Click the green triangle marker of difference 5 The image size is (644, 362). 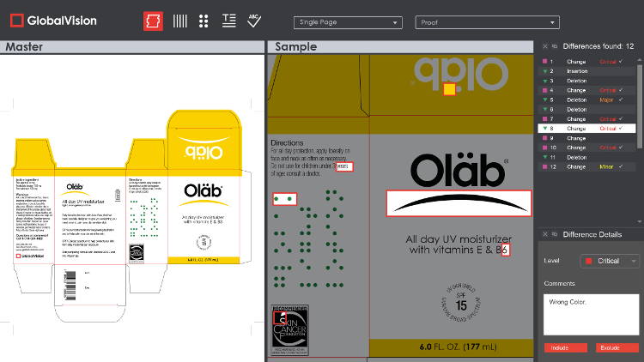click(x=545, y=100)
